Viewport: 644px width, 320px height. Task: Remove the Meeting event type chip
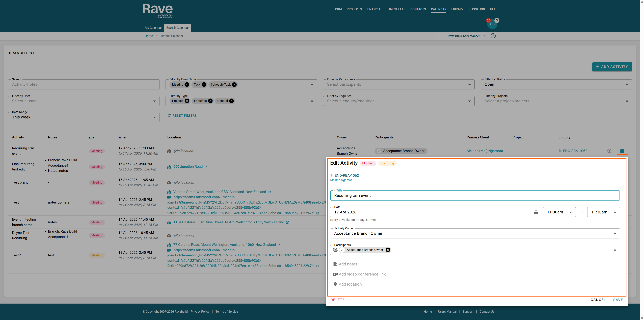point(187,85)
